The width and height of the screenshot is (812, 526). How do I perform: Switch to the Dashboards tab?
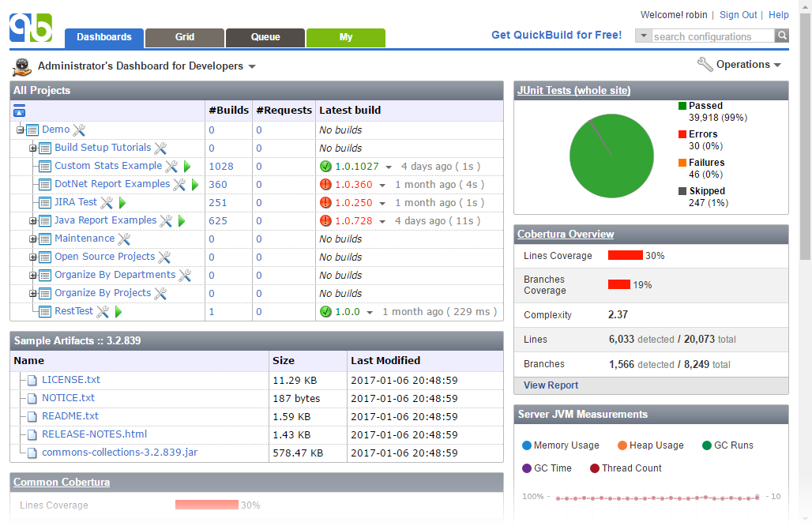pyautogui.click(x=104, y=38)
